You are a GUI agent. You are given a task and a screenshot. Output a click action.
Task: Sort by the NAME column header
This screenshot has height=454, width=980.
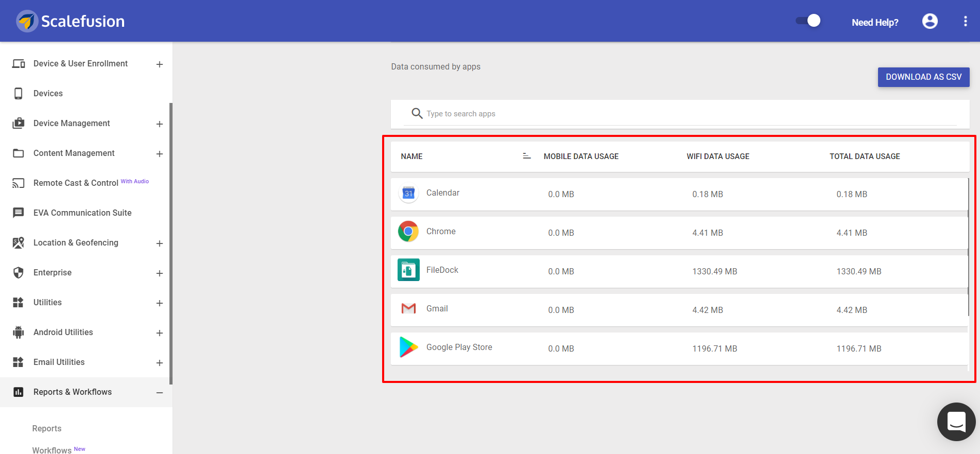411,156
